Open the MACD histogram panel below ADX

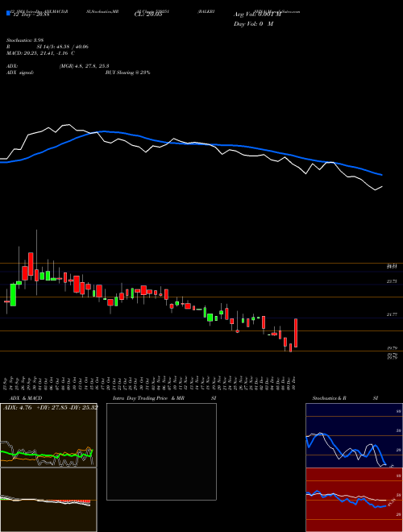pos(48,500)
